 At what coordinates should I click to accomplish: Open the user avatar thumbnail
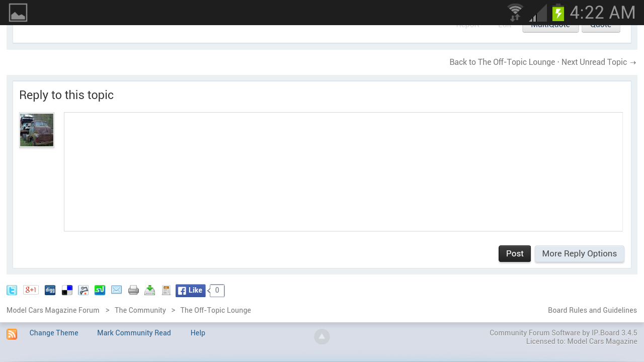[x=37, y=130]
